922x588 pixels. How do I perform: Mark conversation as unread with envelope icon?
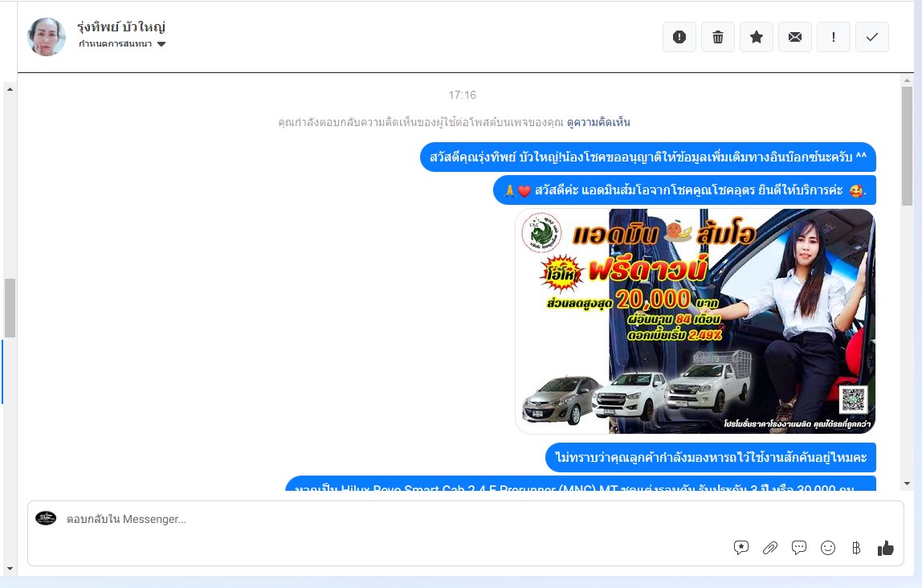coord(795,37)
